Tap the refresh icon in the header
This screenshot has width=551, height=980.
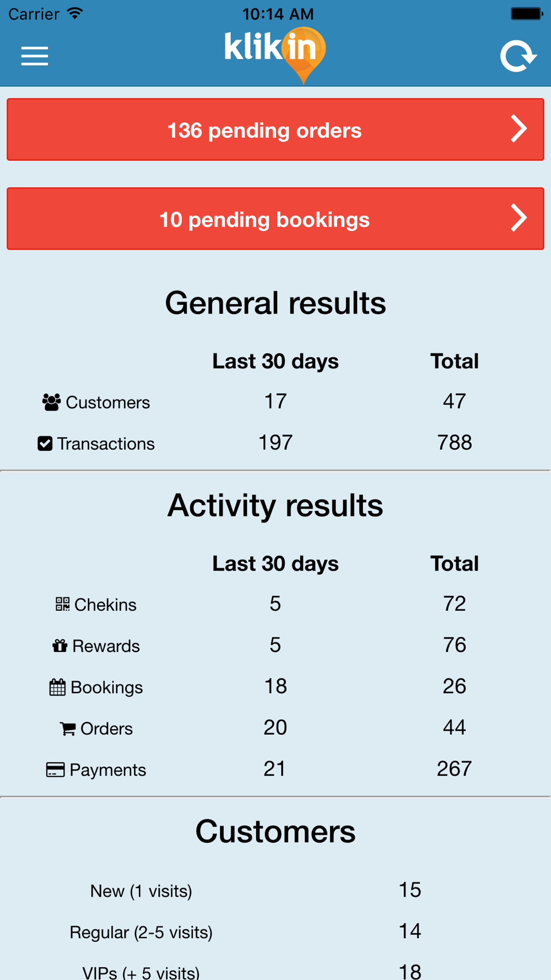518,56
